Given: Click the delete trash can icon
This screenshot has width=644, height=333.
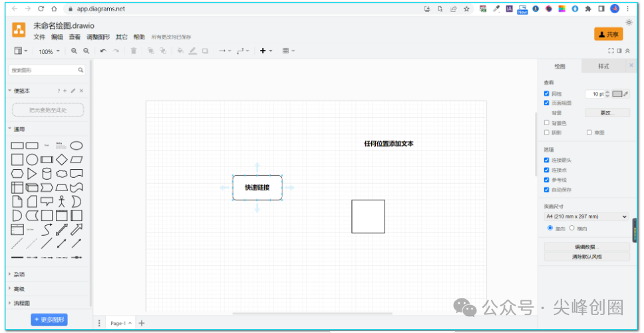Looking at the screenshot, I should pos(134,51).
